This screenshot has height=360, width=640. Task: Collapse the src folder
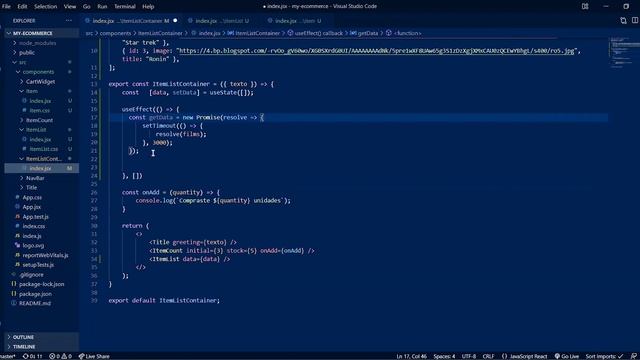coord(22,62)
